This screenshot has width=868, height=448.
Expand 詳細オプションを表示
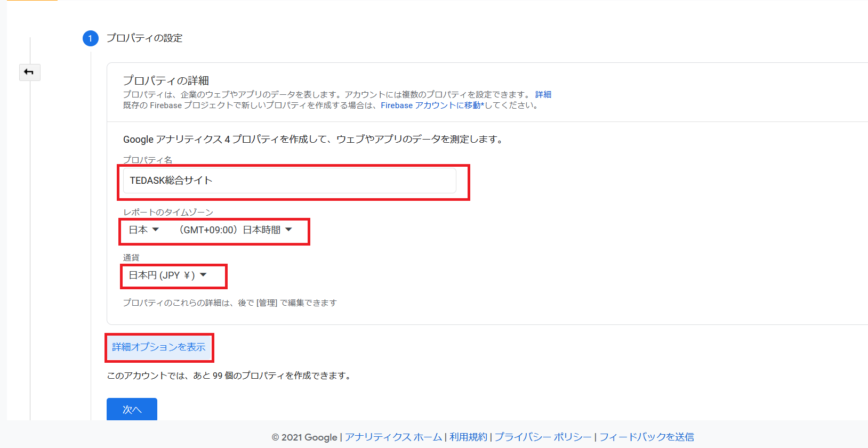159,347
